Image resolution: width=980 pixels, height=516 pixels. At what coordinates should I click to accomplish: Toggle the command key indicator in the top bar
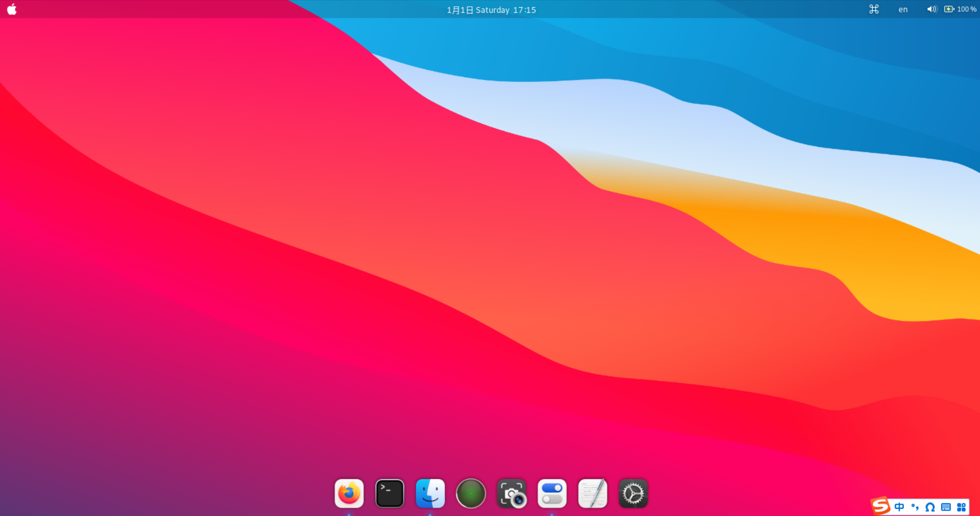click(874, 9)
